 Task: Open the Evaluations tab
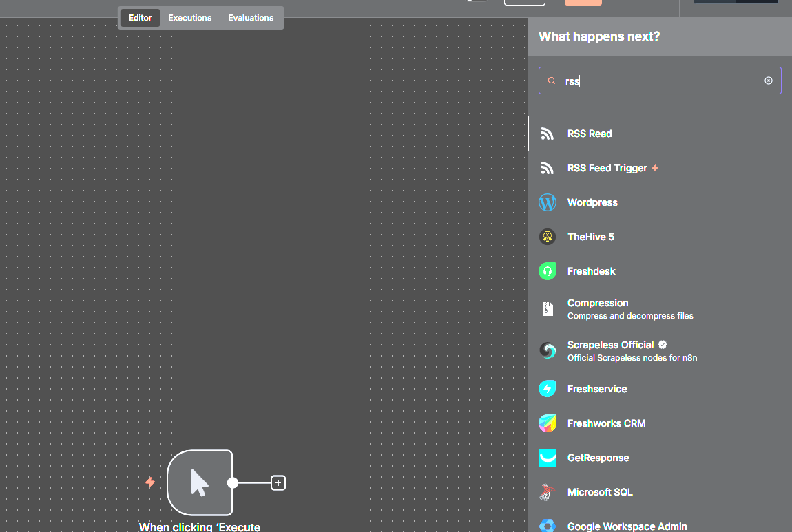[x=251, y=18]
